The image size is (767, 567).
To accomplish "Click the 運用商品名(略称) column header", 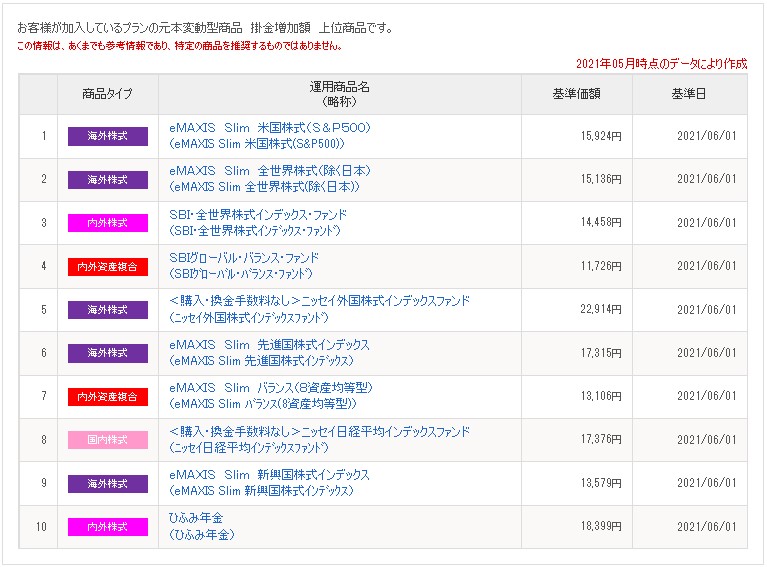I will click(339, 94).
